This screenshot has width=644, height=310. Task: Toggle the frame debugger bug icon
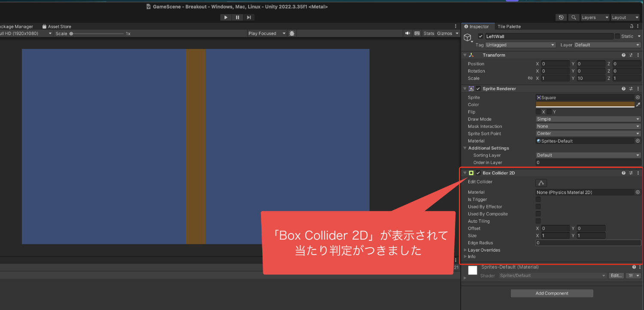coord(292,33)
